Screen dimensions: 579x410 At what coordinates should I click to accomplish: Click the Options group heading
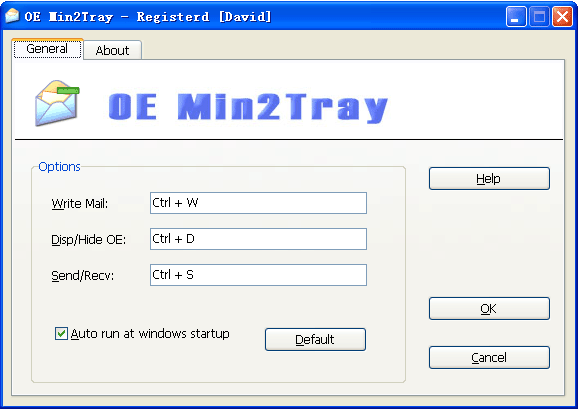coord(59,167)
